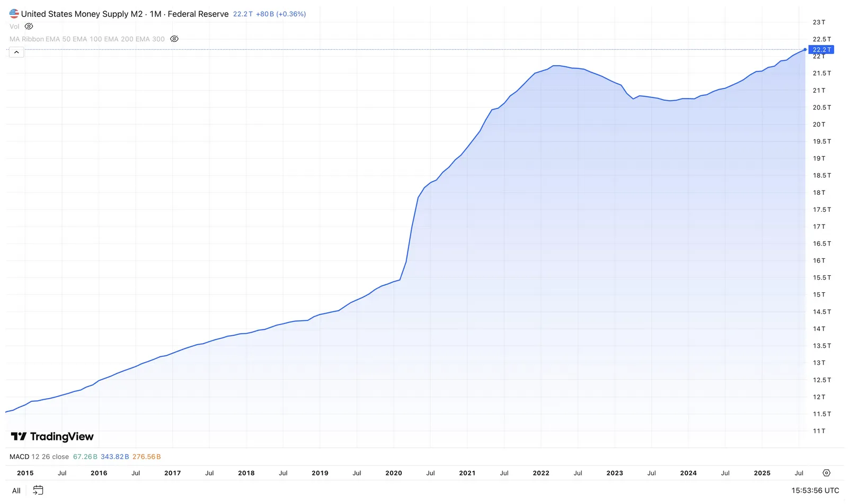The image size is (852, 504).
Task: Click the United States flag icon
Action: click(x=13, y=13)
